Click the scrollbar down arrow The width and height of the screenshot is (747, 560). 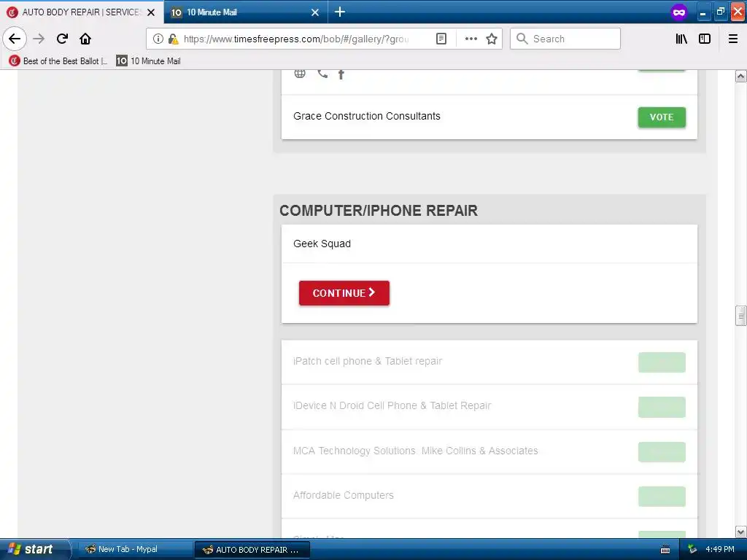[x=740, y=532]
